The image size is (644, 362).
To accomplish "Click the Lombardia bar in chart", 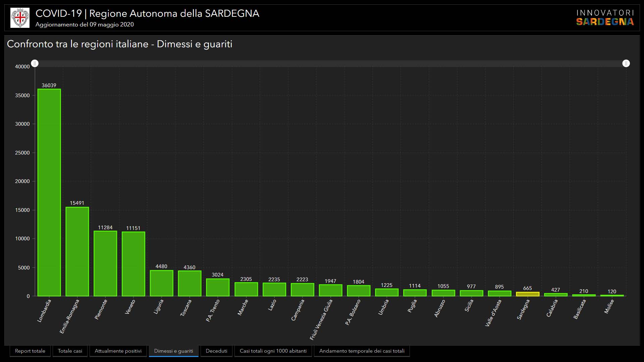I will point(49,193).
